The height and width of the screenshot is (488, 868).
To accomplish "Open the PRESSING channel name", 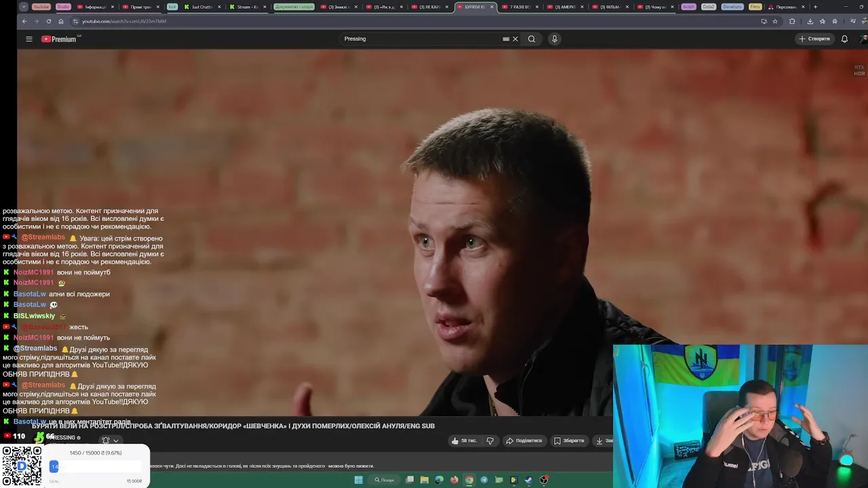I will point(61,438).
